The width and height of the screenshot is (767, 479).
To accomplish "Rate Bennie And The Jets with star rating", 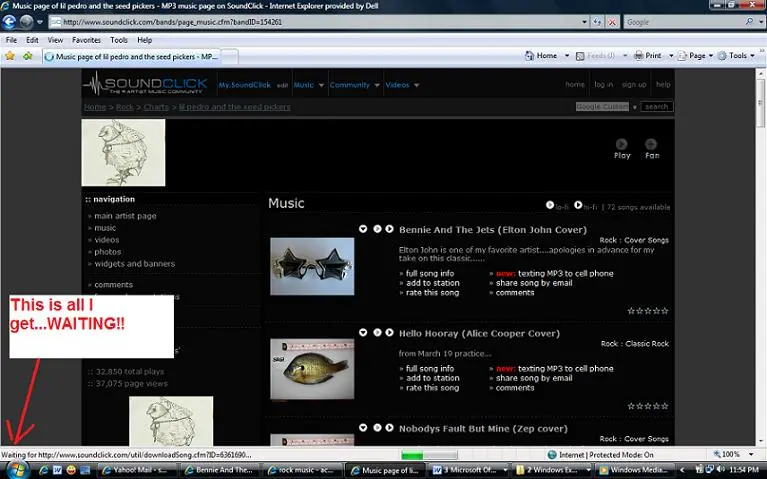I will point(648,311).
